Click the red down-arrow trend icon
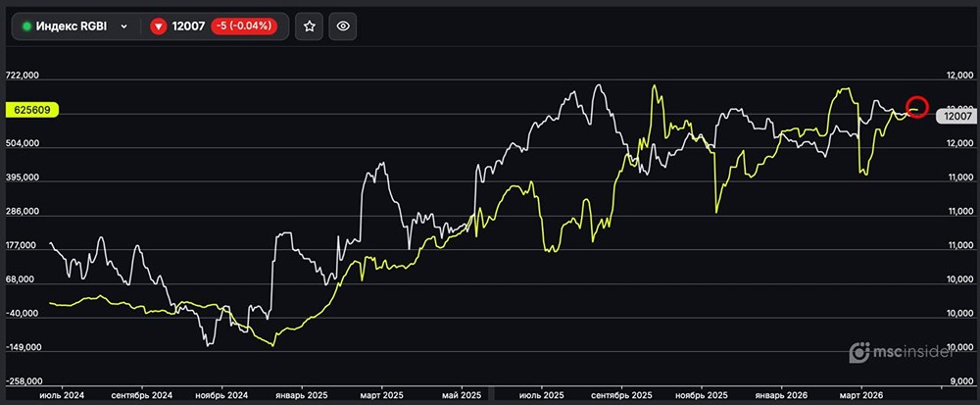This screenshot has width=980, height=405. (159, 26)
